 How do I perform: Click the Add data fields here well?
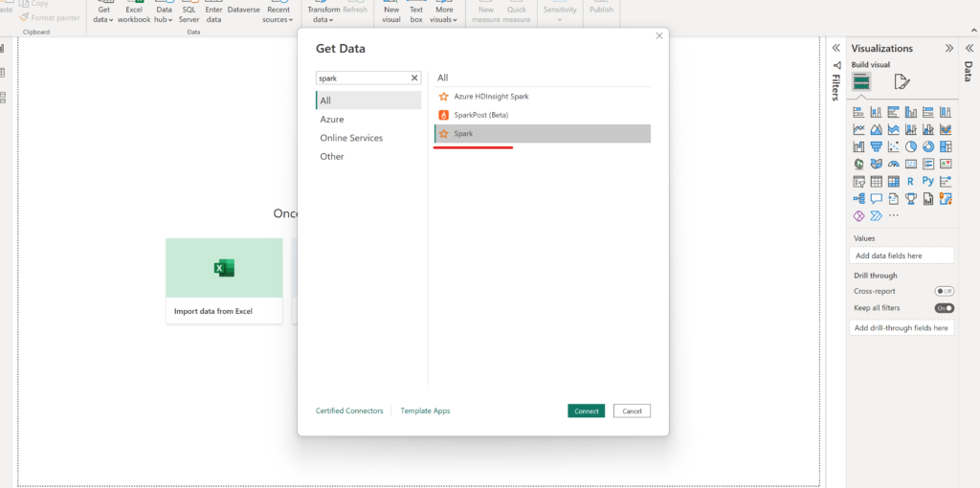902,255
